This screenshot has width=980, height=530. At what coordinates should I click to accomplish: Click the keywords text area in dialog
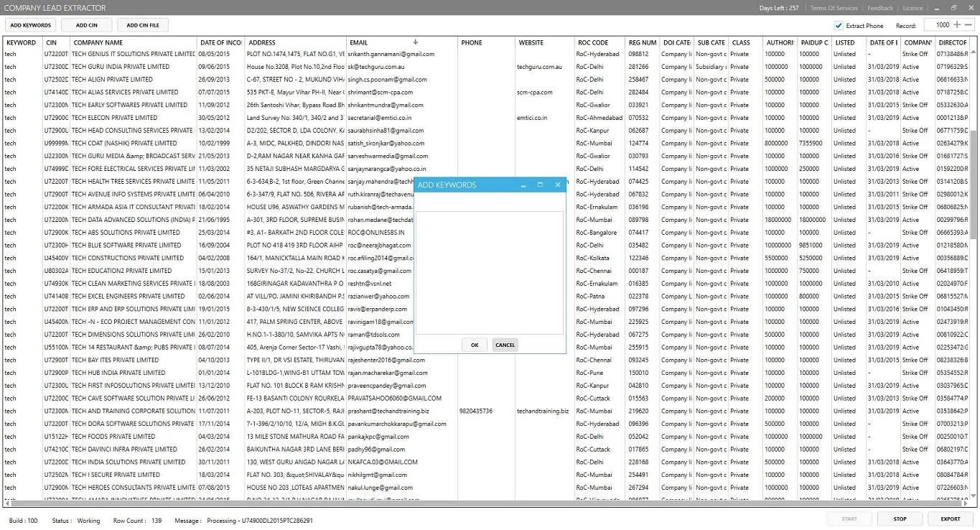(x=490, y=273)
